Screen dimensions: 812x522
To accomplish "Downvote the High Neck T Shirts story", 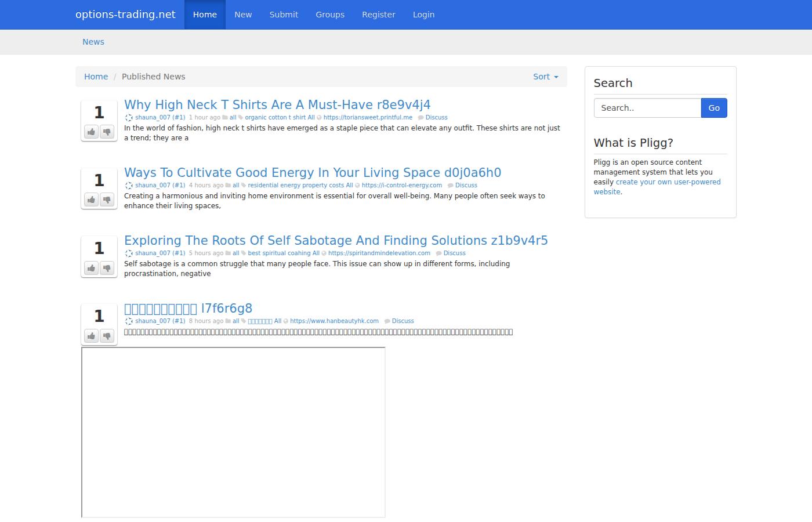I will click(107, 132).
